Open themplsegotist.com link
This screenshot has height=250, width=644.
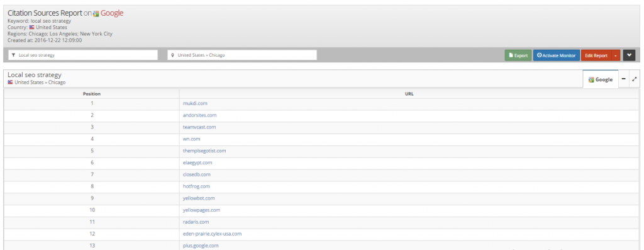point(204,151)
